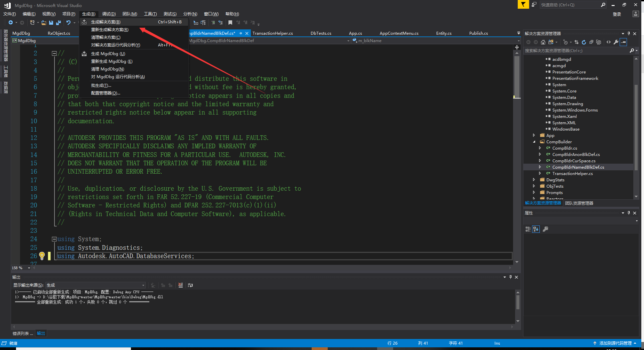Viewport: 644px width, 350px height.
Task: Open Properties via the wrench icon in Solution Explorer
Action: [616, 42]
